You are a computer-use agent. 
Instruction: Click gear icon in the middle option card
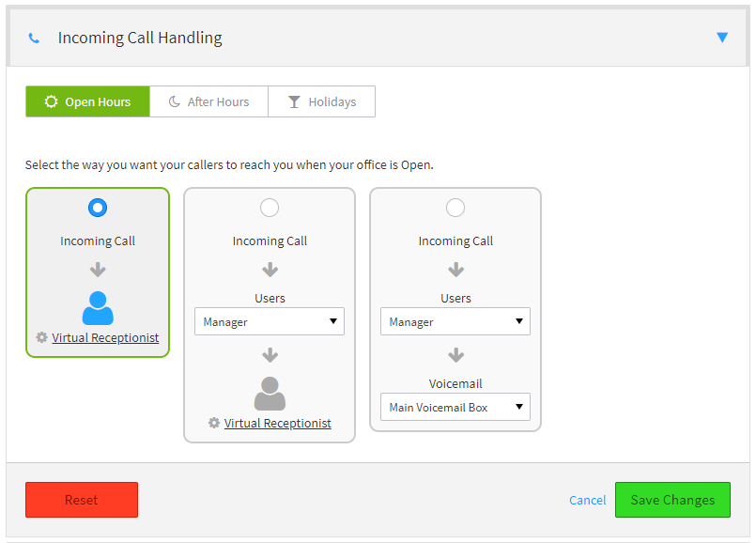click(214, 423)
